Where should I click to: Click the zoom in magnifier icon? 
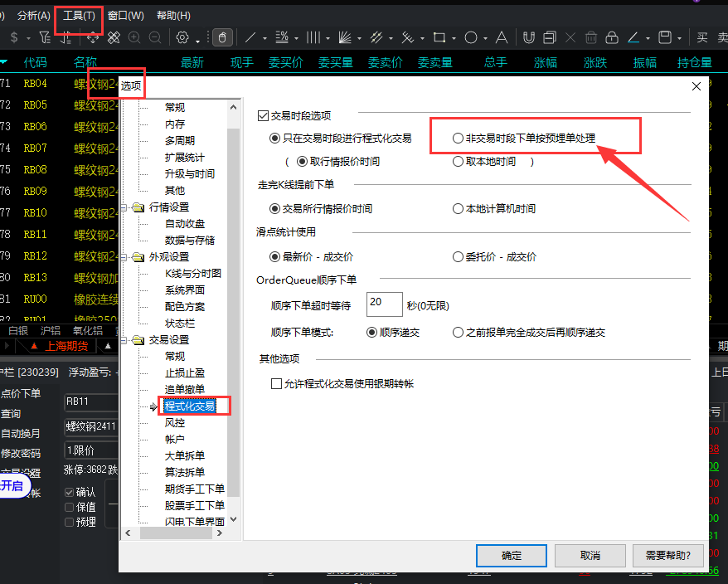pyautogui.click(x=134, y=37)
